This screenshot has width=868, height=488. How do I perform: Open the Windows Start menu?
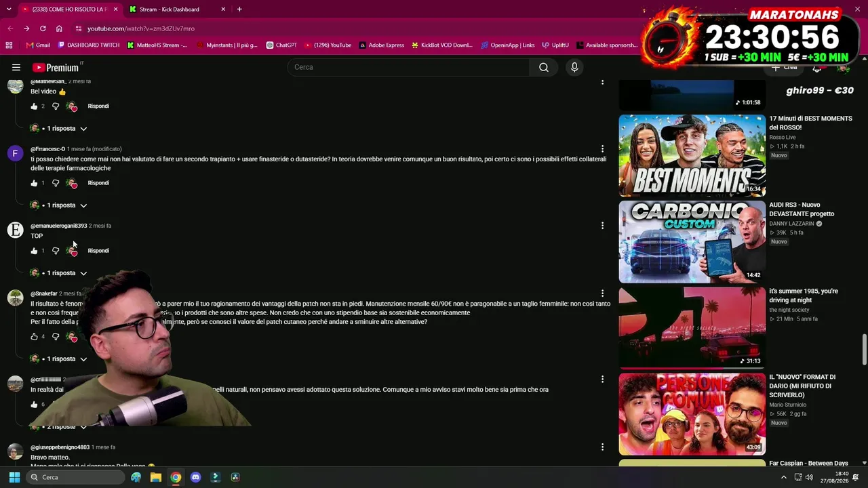pos(14,477)
